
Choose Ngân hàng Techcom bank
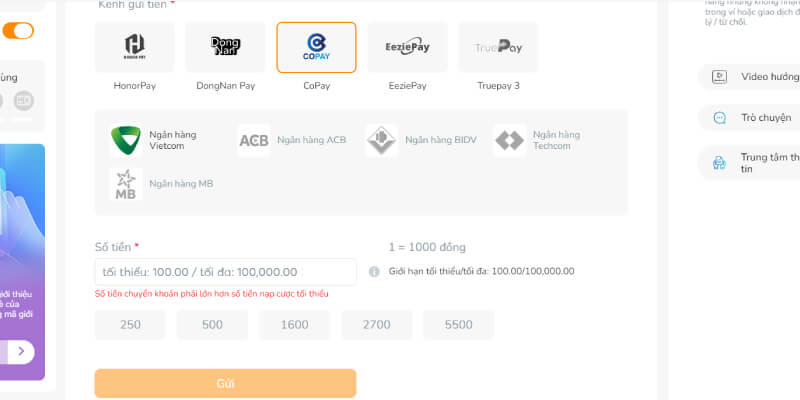(537, 140)
